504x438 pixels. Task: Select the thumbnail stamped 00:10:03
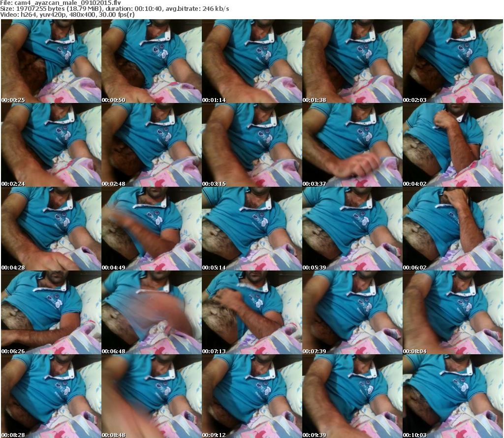click(453, 396)
